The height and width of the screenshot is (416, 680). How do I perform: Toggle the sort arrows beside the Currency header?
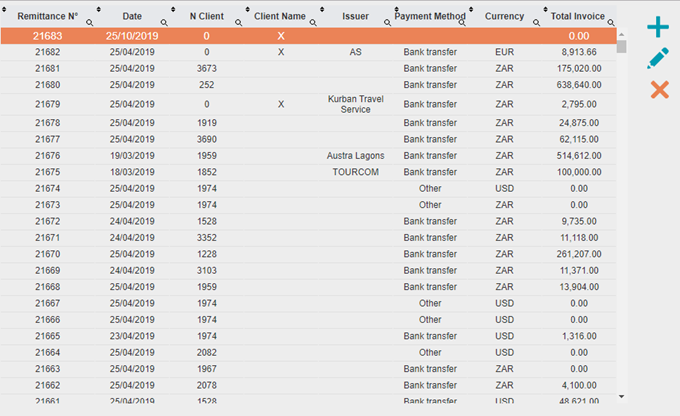point(471,9)
